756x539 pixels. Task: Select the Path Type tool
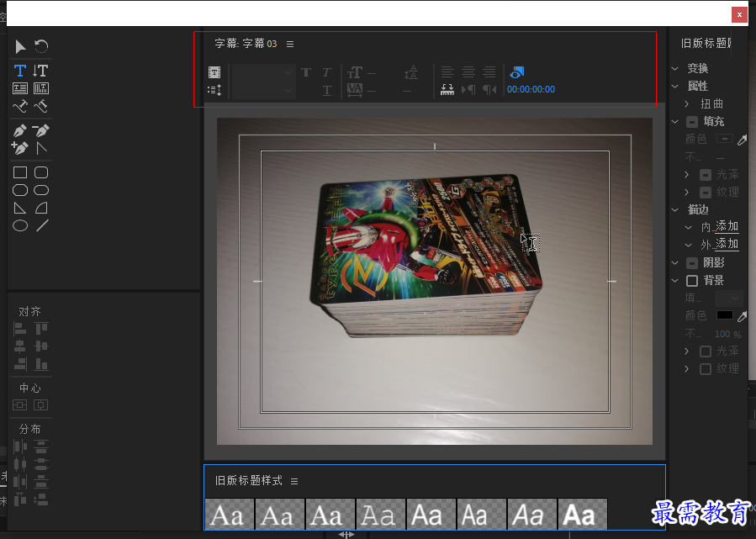tap(20, 106)
